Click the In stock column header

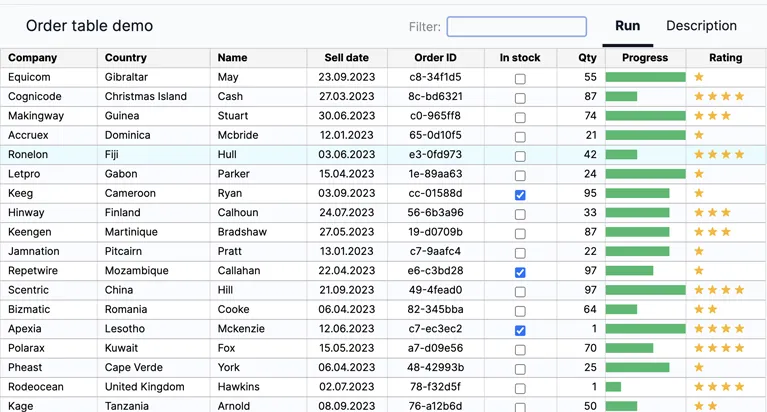point(520,58)
